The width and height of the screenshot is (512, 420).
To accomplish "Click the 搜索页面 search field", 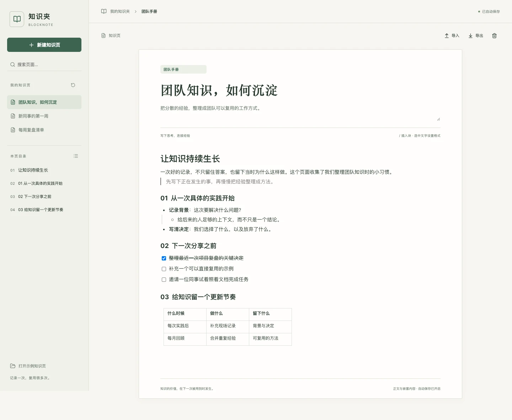I will click(x=44, y=65).
